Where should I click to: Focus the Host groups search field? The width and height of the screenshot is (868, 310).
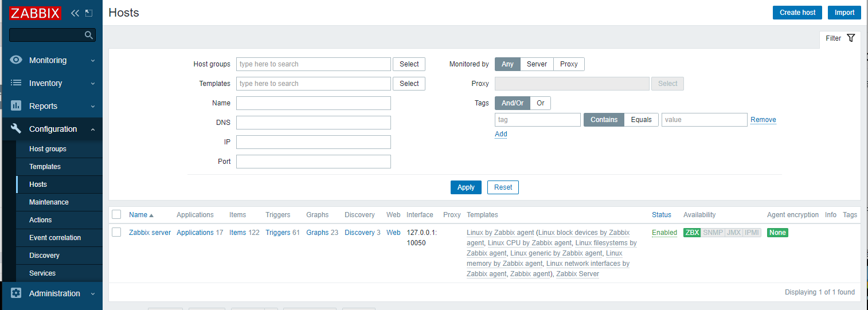click(x=314, y=64)
